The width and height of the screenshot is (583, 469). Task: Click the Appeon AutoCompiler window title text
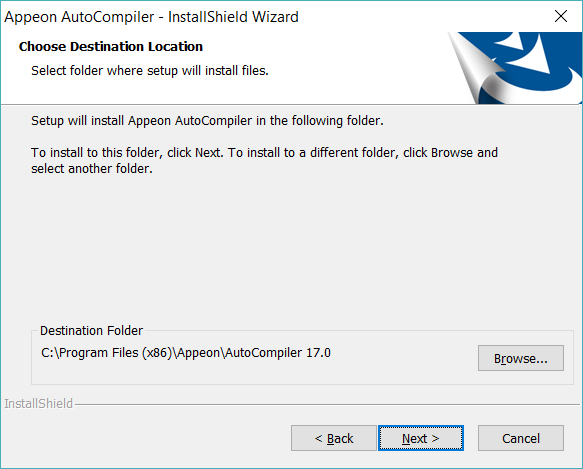[151, 17]
